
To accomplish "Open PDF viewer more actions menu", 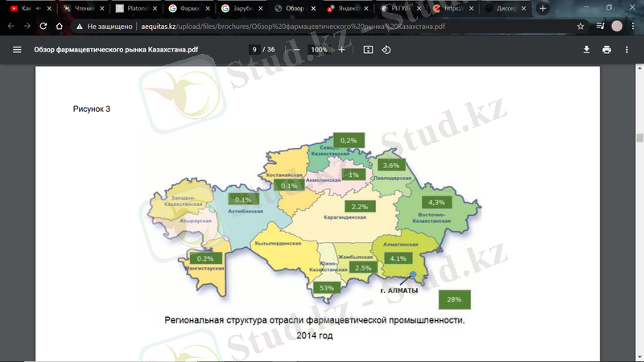I will [x=627, y=50].
